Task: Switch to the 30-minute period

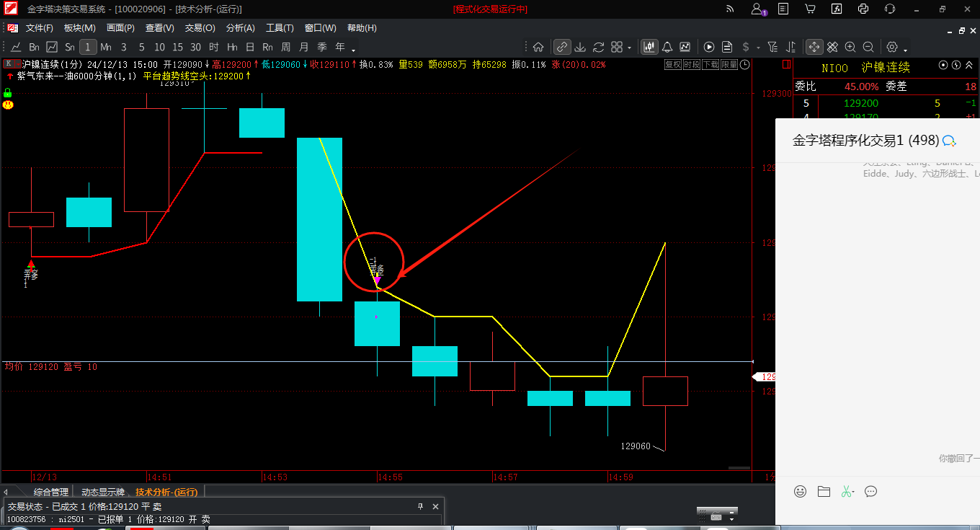Action: (196, 47)
